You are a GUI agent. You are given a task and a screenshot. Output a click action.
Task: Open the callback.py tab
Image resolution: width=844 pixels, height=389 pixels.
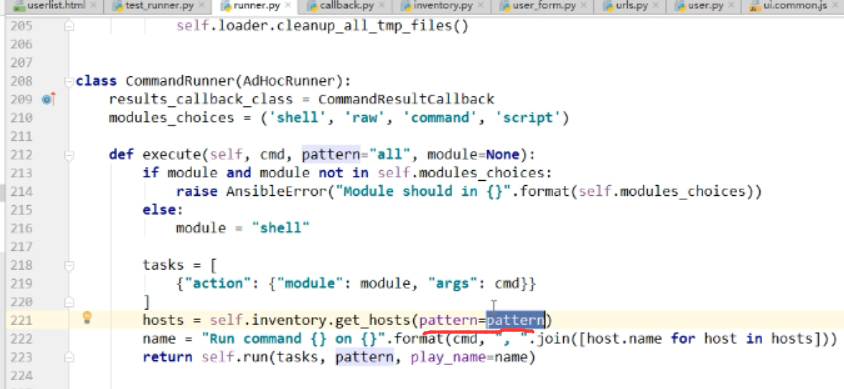click(347, 6)
